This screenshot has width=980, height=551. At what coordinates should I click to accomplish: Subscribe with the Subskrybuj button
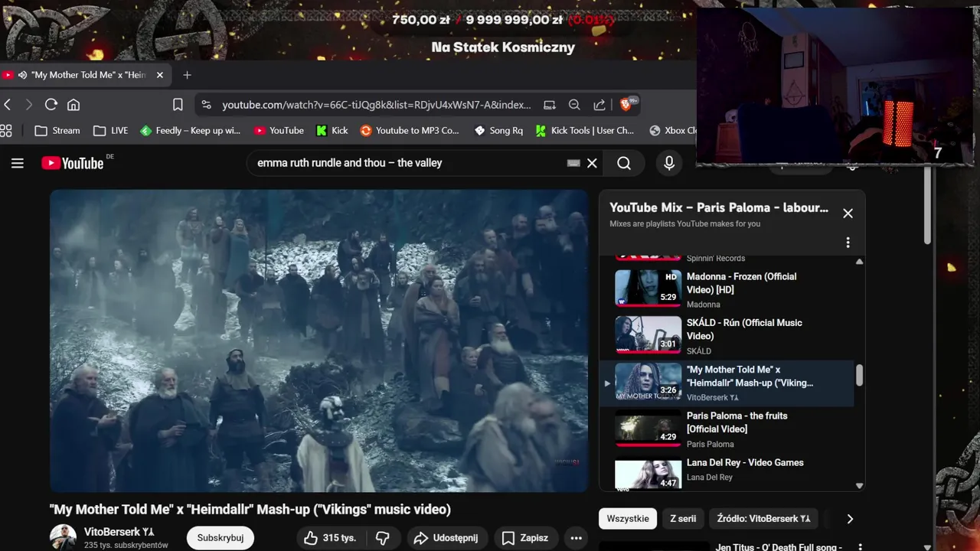(x=220, y=538)
